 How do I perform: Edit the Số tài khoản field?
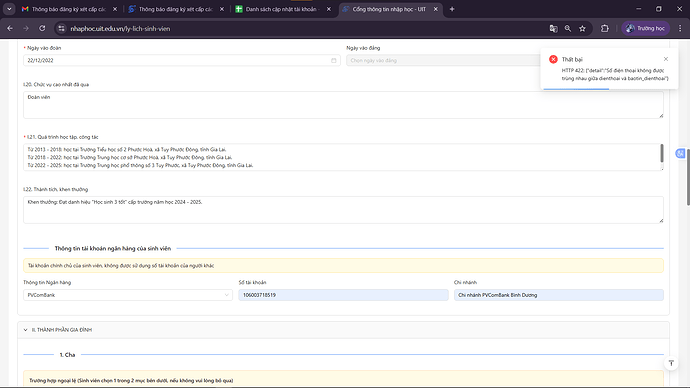coord(343,295)
